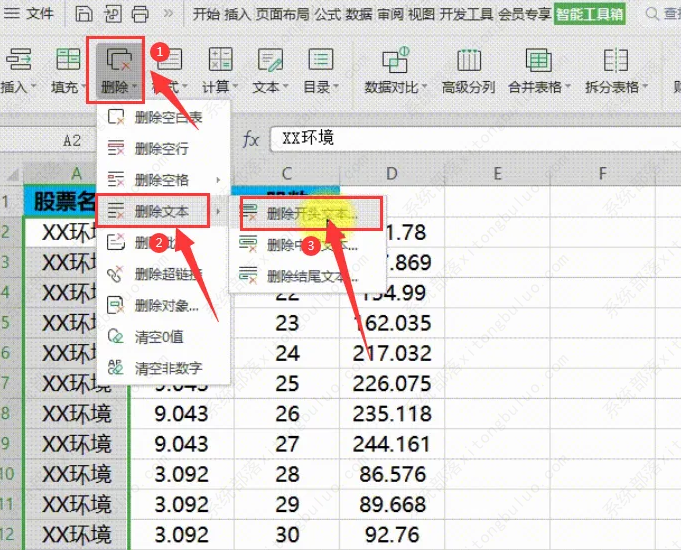Click the 目录 list icon

[x=321, y=59]
